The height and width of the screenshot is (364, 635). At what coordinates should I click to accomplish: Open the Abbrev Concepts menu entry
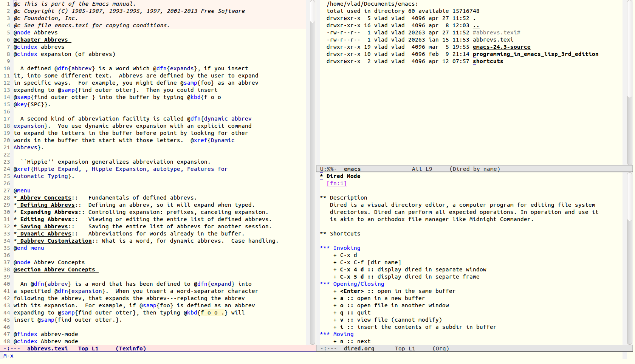pos(46,198)
